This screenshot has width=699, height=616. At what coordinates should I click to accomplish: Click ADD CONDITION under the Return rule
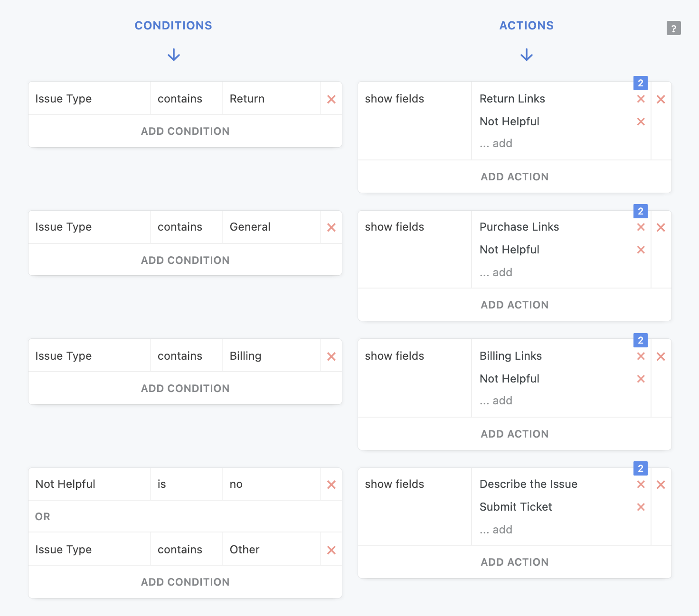(x=185, y=131)
